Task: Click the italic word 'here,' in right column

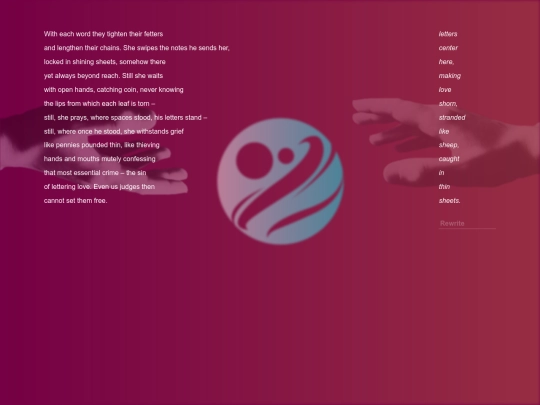Action: (446, 62)
